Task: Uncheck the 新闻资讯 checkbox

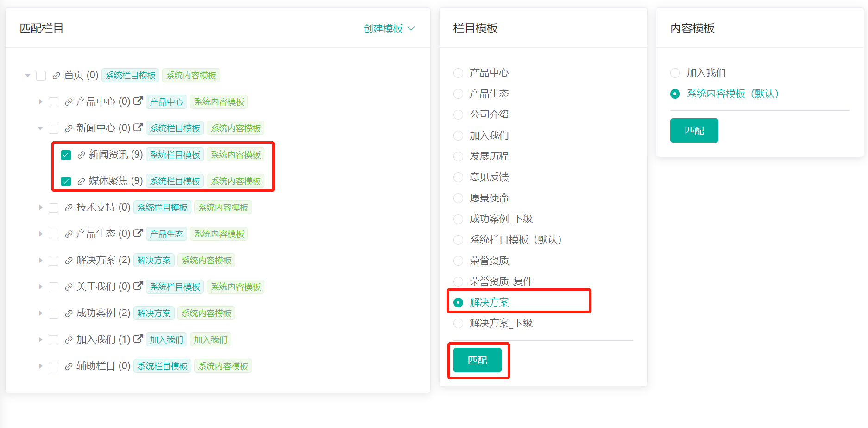Action: [66, 155]
